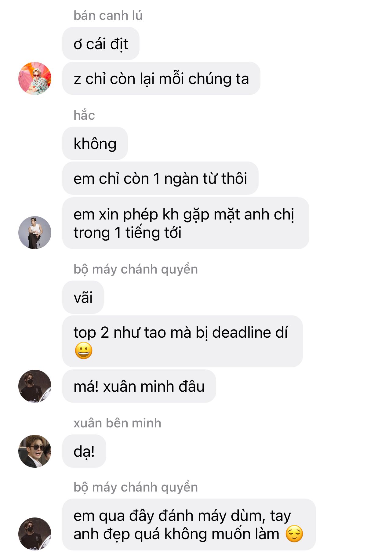Viewport: 392px width, 559px height.
Task: Tap message 'em qua đây đánh máy dùm'
Action: click(189, 525)
